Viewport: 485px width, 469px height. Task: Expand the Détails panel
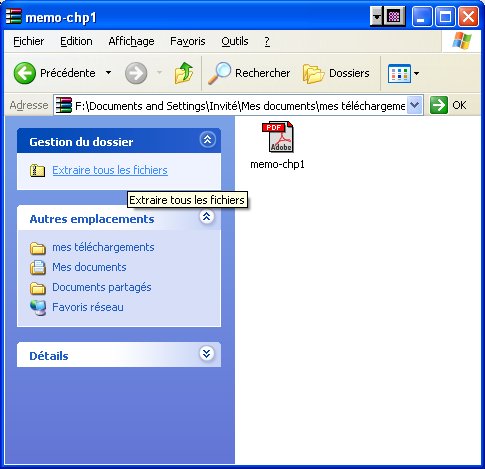207,353
